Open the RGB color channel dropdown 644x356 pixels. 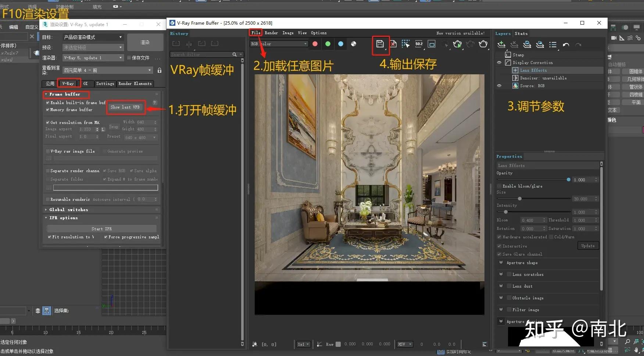click(x=305, y=44)
